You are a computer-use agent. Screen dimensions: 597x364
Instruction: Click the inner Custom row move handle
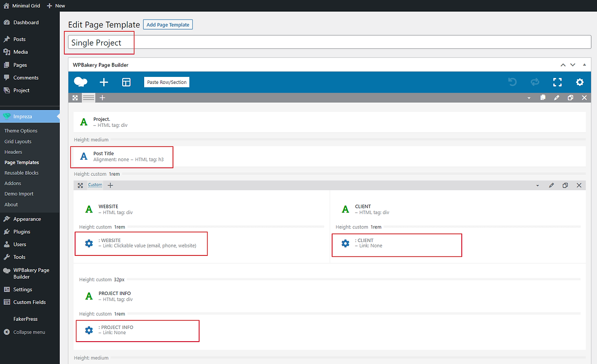80,185
